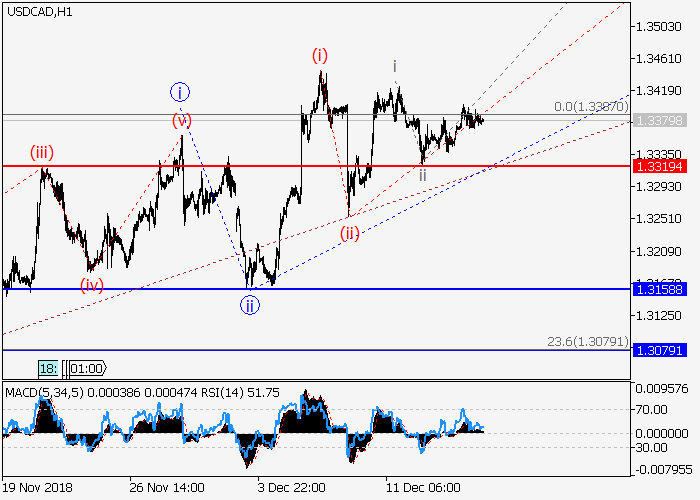Click the 3 Dec 22:00 time axis label
The height and width of the screenshot is (500, 700).
[290, 487]
